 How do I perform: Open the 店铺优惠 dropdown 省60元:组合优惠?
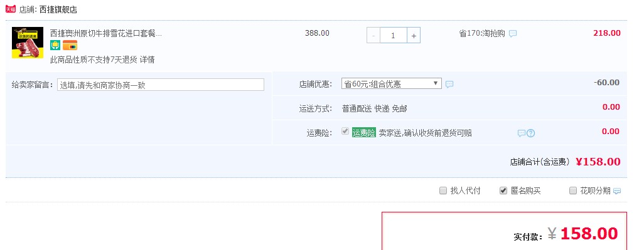(x=392, y=83)
